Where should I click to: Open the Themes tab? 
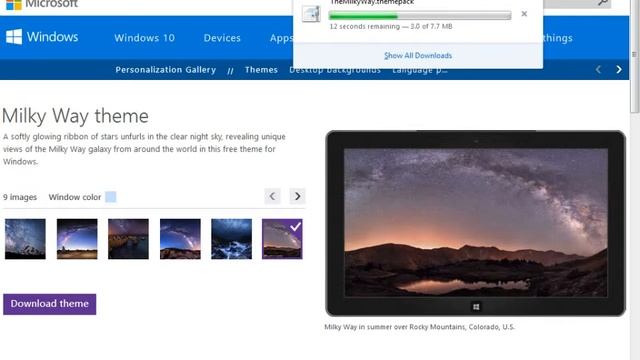pos(261,70)
